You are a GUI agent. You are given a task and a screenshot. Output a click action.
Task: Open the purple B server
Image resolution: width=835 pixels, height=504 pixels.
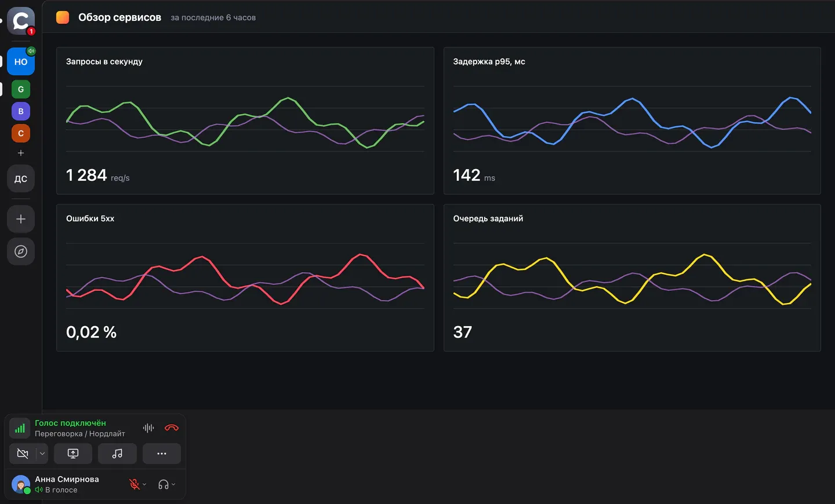pos(21,111)
